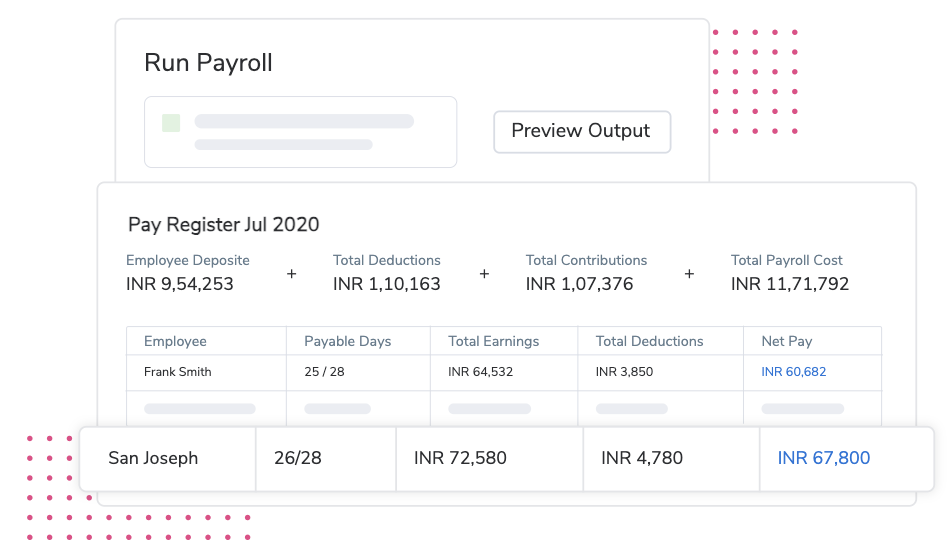Image resolution: width=948 pixels, height=546 pixels.
Task: Click the Employee Deposite amount INR 9,54,253
Action: click(180, 284)
